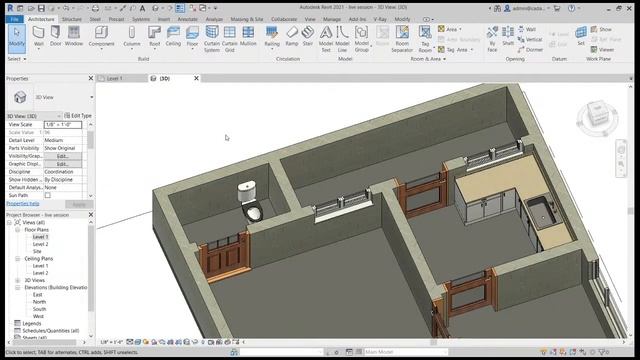Click the Curtain System tool

pyautogui.click(x=212, y=39)
